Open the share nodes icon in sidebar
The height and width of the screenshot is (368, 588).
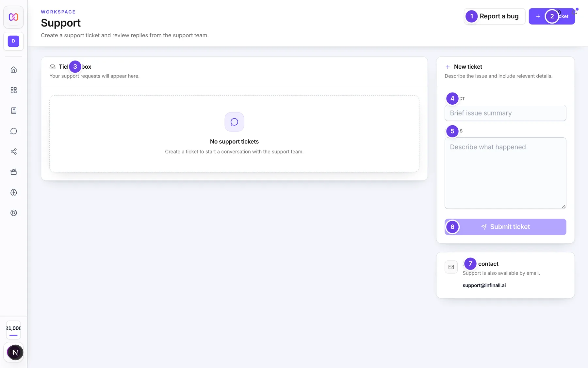[x=13, y=151]
